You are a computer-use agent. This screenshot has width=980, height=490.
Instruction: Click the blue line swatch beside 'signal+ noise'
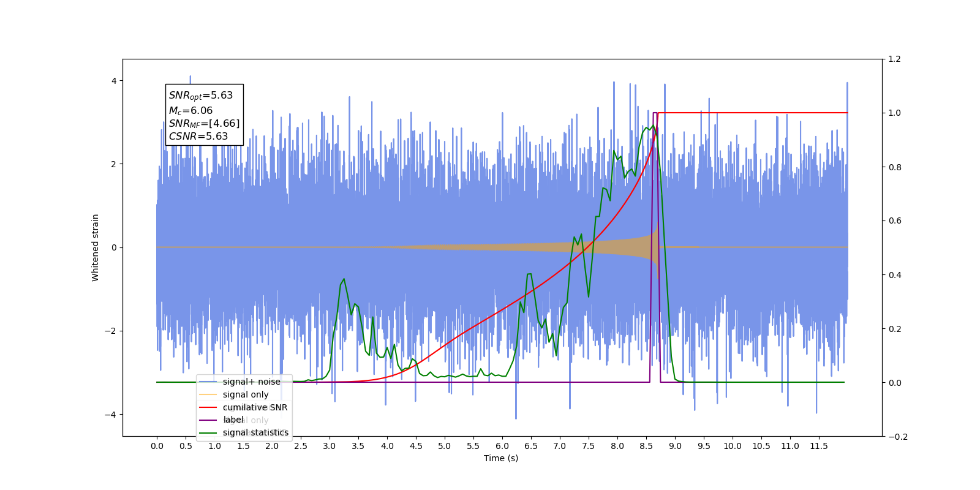pos(208,382)
